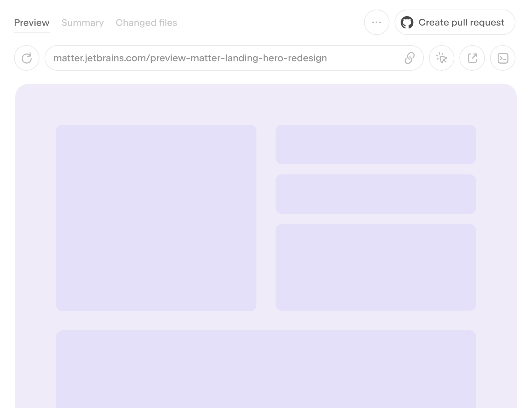Switch to the Preview tab

(32, 23)
